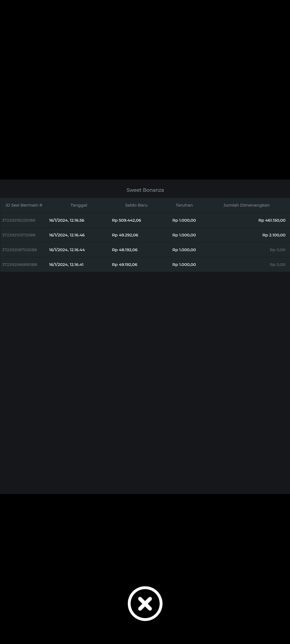Click the Saldo Baru column header
This screenshot has height=644, width=290.
point(136,205)
